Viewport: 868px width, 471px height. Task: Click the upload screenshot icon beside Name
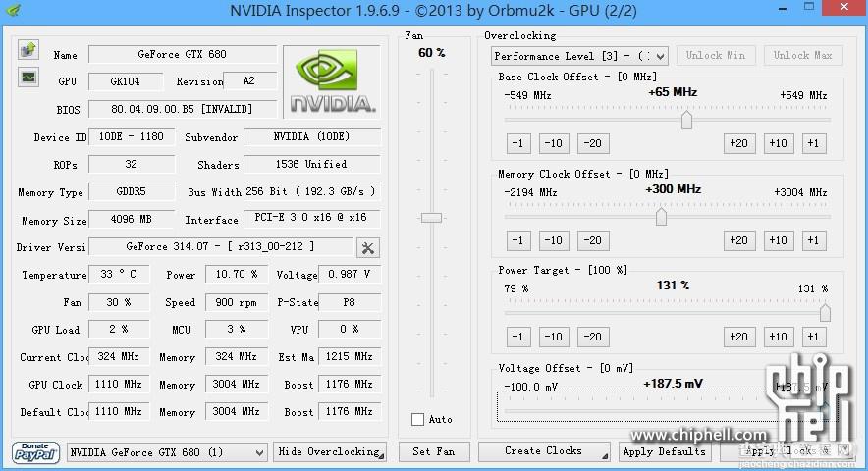click(27, 50)
